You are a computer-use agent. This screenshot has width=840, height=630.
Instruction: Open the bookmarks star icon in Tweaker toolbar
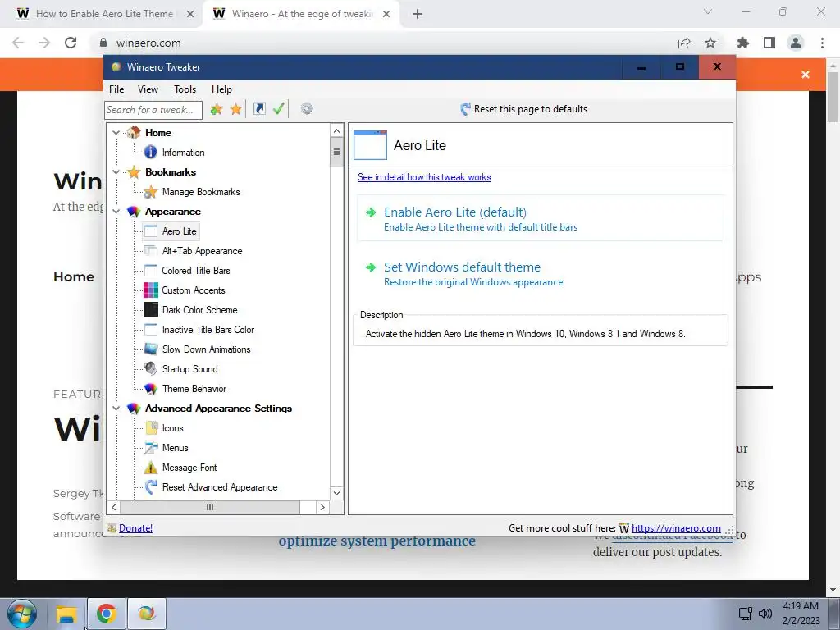click(x=235, y=109)
